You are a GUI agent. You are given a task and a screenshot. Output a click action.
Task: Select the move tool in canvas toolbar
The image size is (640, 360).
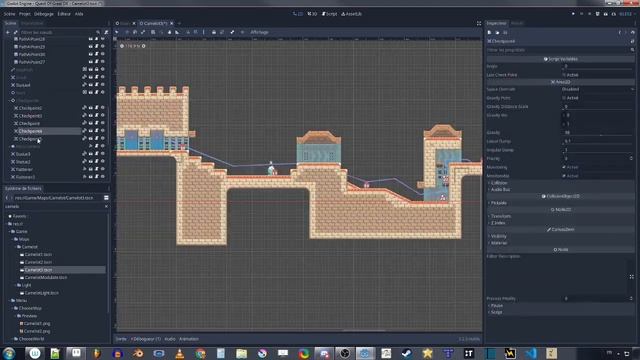126,32
